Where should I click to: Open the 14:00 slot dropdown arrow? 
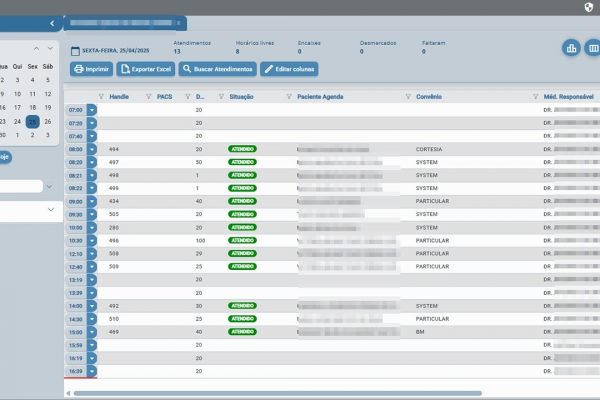(92, 306)
